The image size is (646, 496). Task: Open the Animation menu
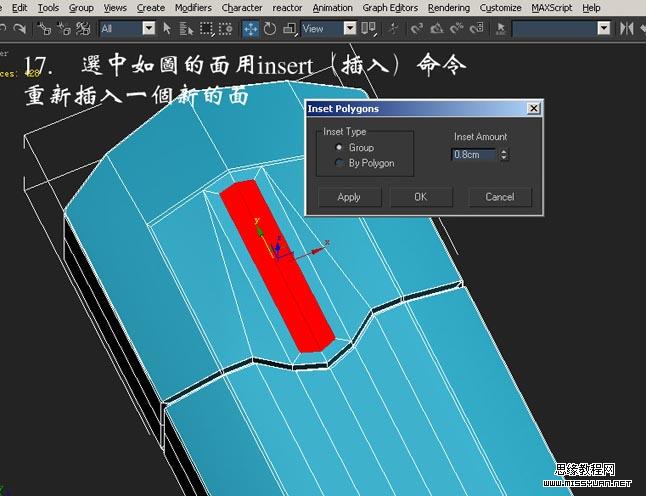coord(332,7)
